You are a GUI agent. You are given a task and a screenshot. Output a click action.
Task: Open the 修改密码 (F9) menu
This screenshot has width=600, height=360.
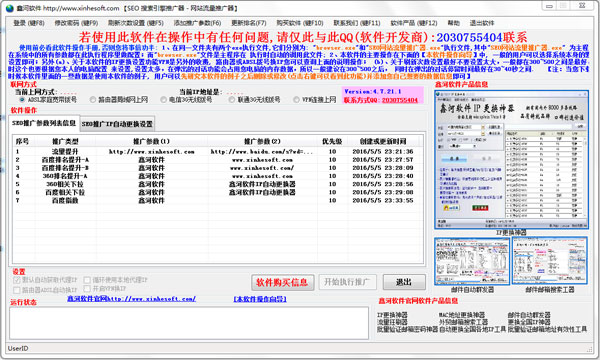76,23
